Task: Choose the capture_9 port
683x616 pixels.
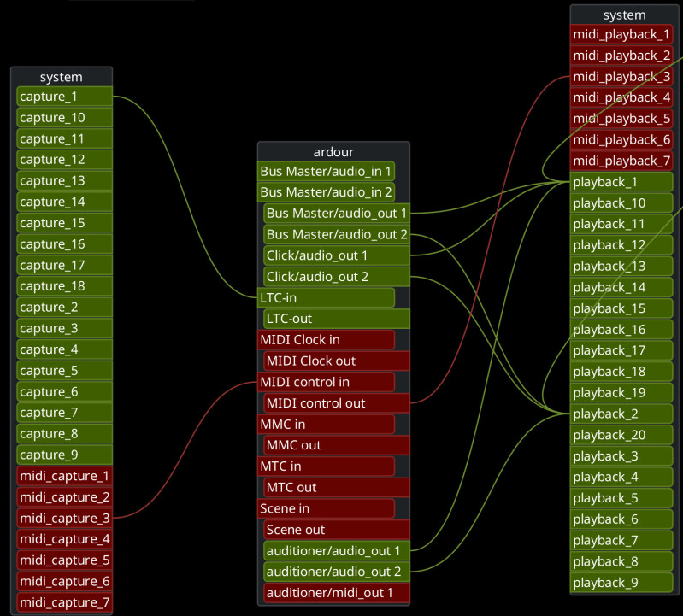Action: 64,455
